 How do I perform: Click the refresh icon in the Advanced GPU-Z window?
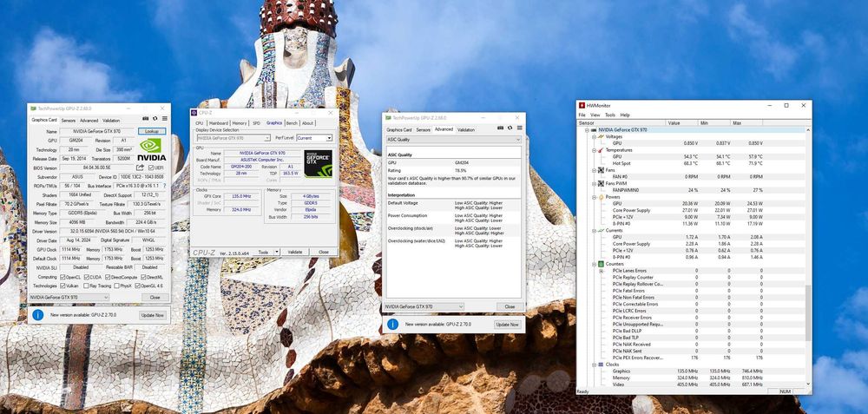[510, 128]
